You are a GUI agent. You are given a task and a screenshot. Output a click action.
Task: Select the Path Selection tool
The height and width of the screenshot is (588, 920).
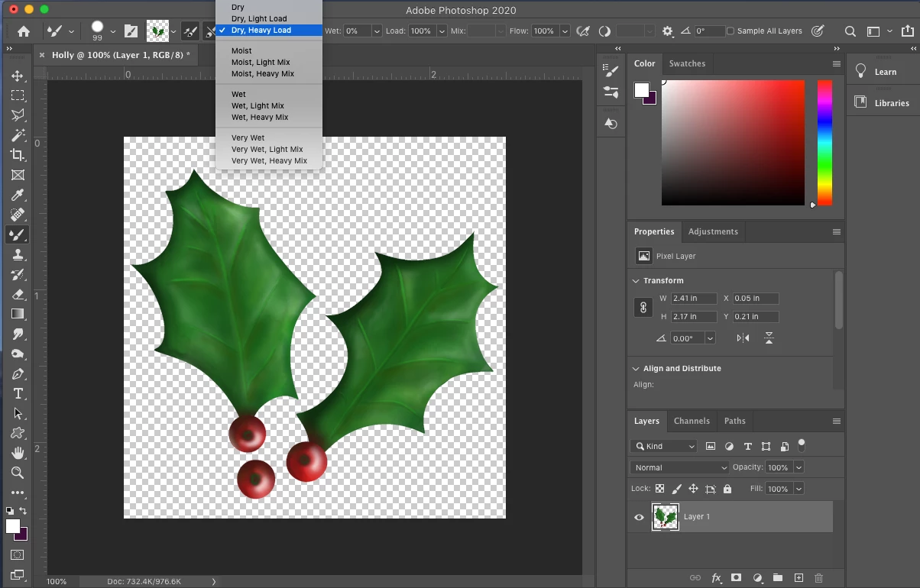[x=18, y=414]
